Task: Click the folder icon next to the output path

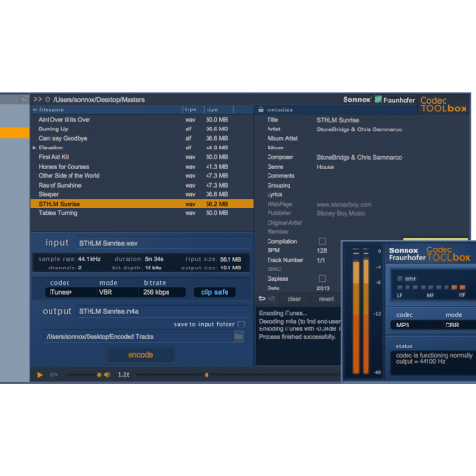Action: (x=239, y=336)
